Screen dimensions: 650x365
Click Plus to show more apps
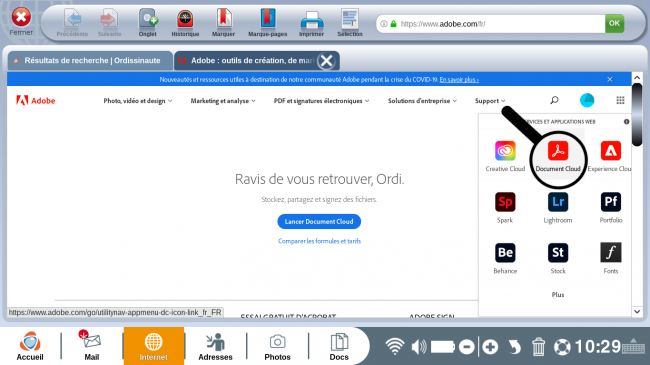(x=558, y=294)
